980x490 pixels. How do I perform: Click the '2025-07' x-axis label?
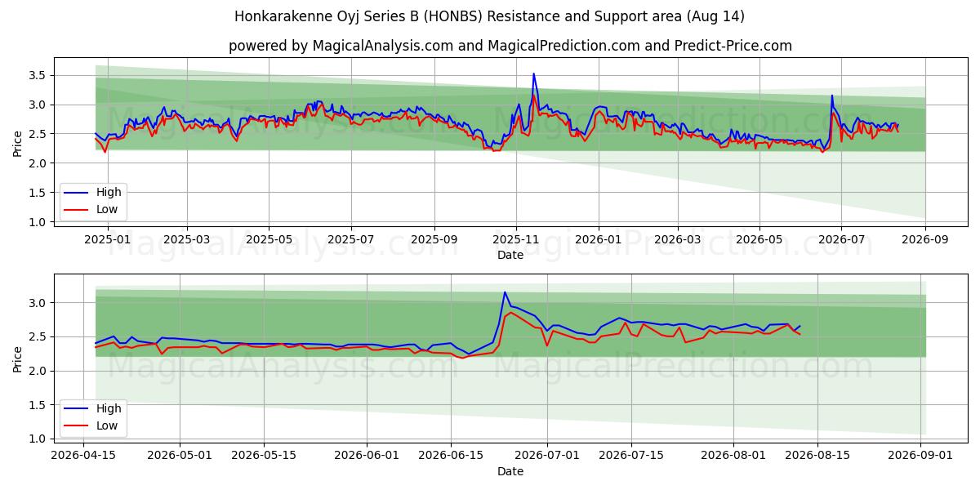click(351, 239)
